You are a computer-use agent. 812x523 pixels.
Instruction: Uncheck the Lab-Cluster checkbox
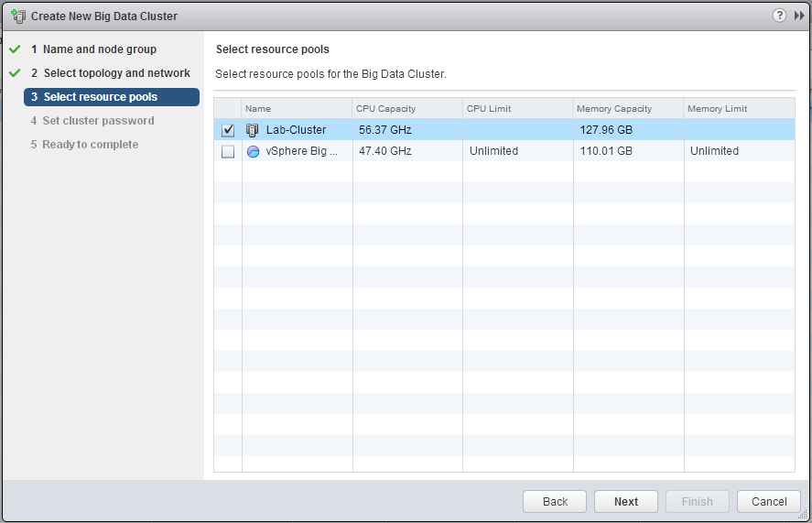(228, 130)
